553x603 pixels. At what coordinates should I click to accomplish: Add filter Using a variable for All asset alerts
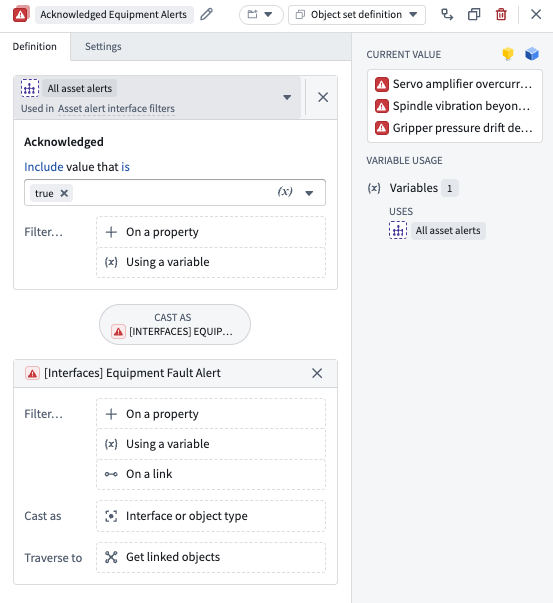[211, 262]
